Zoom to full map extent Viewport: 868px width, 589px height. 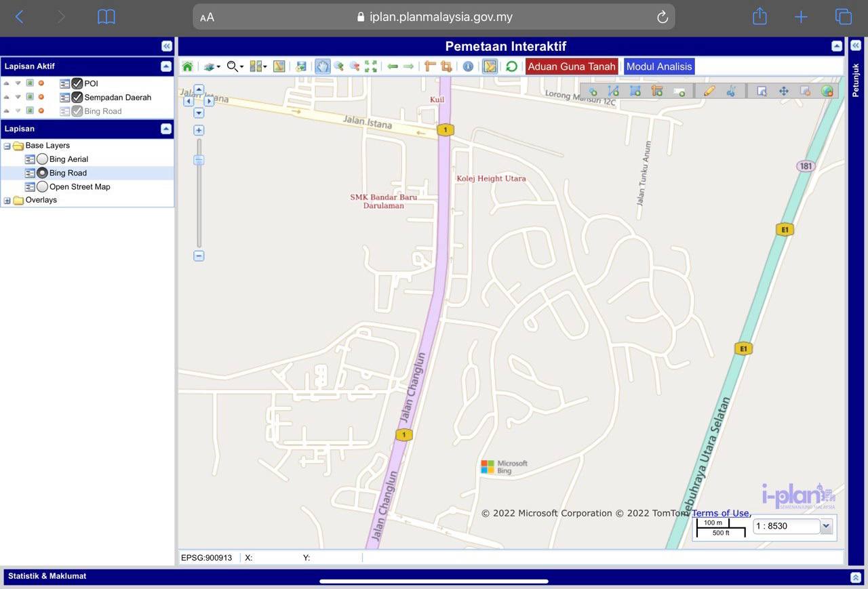pyautogui.click(x=371, y=66)
